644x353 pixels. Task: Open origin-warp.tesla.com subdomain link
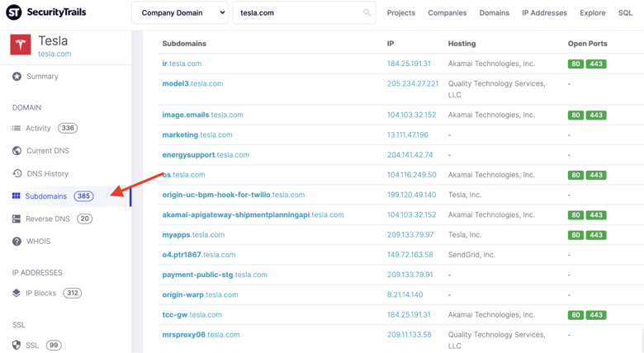(200, 294)
